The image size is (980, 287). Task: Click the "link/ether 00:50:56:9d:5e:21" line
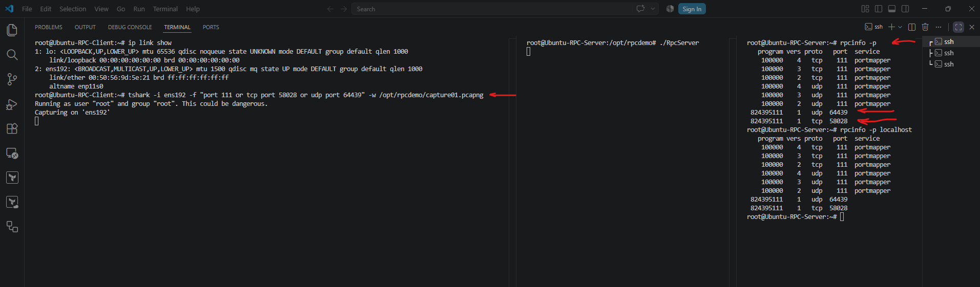pyautogui.click(x=139, y=77)
